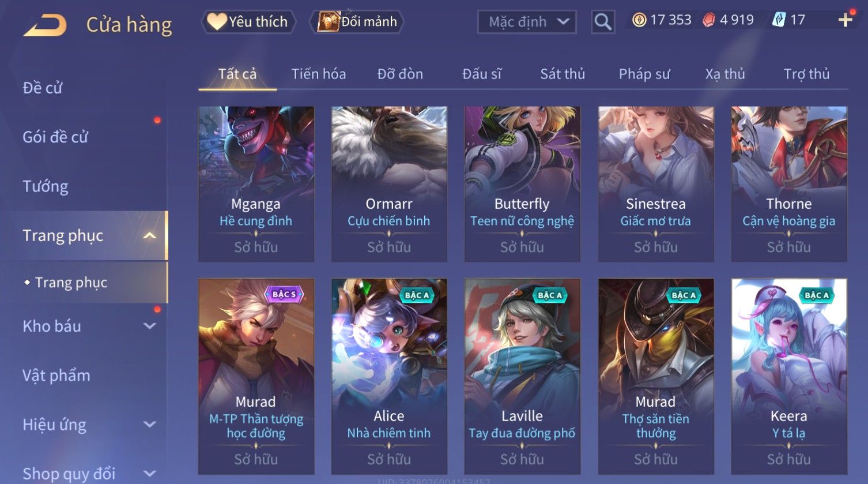
Task: Open Yêu thích favorites heart button
Action: pyautogui.click(x=248, y=22)
